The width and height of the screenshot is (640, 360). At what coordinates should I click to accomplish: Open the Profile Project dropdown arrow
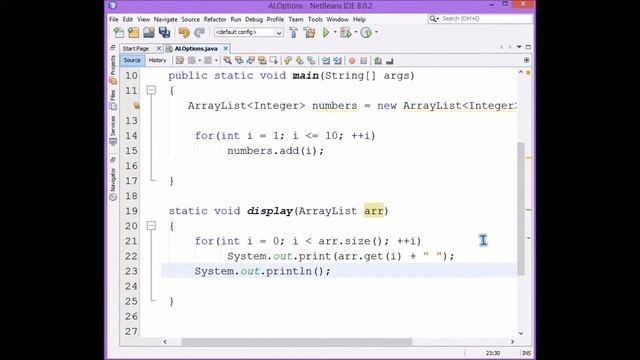pos(376,32)
